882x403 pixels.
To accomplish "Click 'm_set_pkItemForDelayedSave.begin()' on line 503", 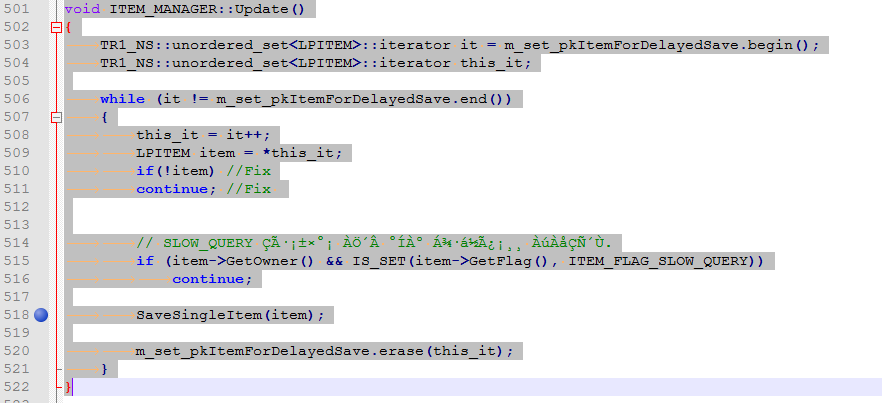I will click(657, 46).
